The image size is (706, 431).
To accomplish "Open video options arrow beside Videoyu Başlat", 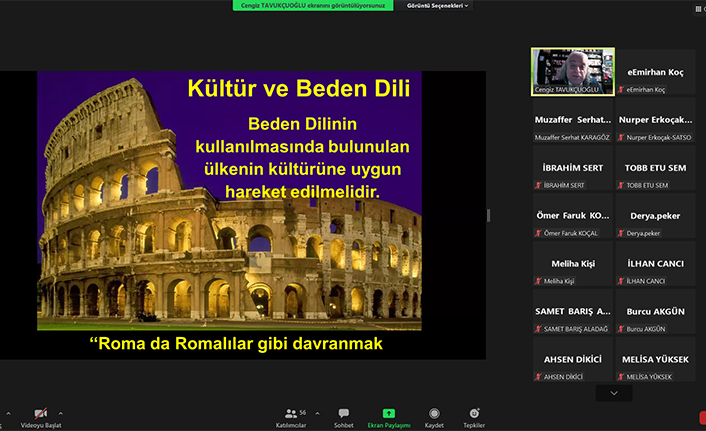I will (x=60, y=412).
